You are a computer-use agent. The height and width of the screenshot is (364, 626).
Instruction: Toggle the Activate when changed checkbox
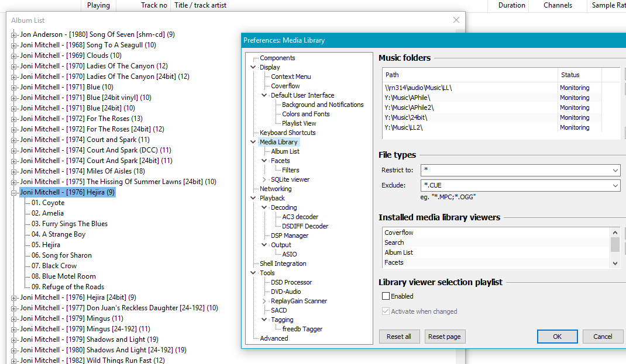pyautogui.click(x=386, y=311)
